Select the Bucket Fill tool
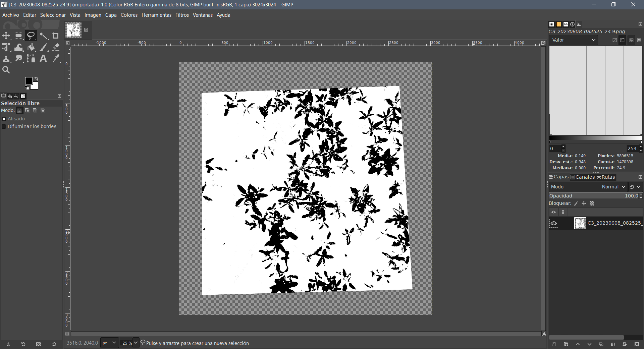The width and height of the screenshot is (644, 349). click(31, 47)
